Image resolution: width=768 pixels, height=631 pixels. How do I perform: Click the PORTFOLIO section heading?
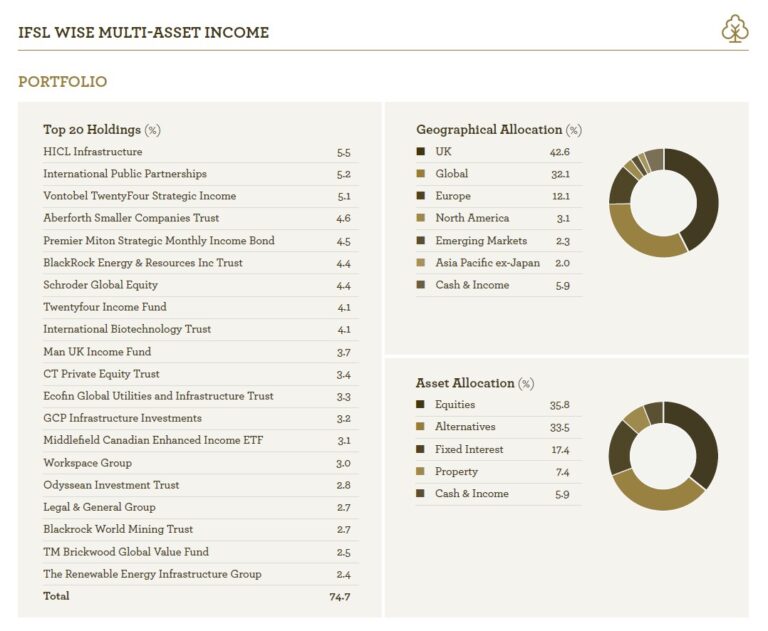[x=62, y=82]
